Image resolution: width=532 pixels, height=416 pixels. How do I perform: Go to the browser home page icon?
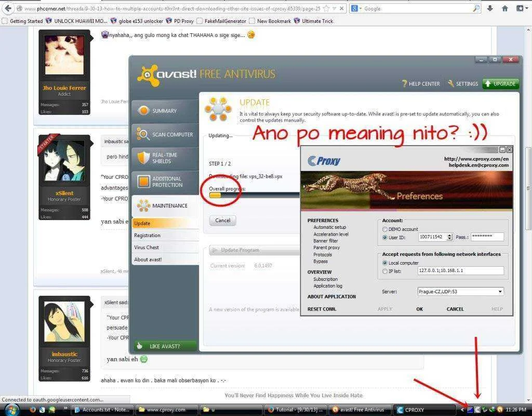(505, 8)
